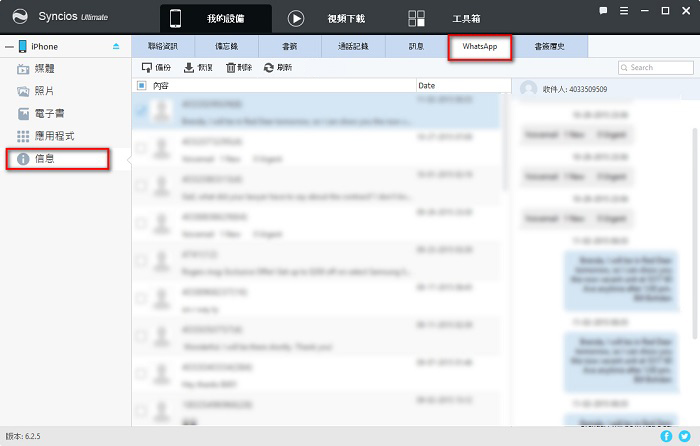The height and width of the screenshot is (446, 700).
Task: Switch to the WhatsApp tab
Action: [480, 46]
